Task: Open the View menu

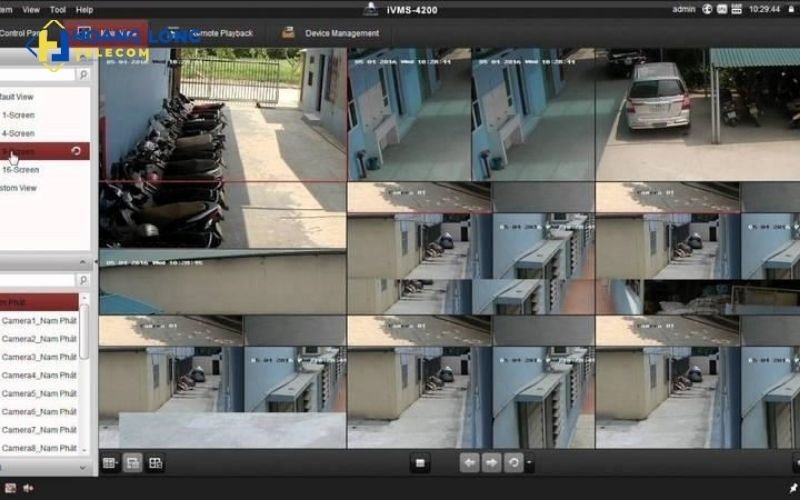Action: [31, 10]
